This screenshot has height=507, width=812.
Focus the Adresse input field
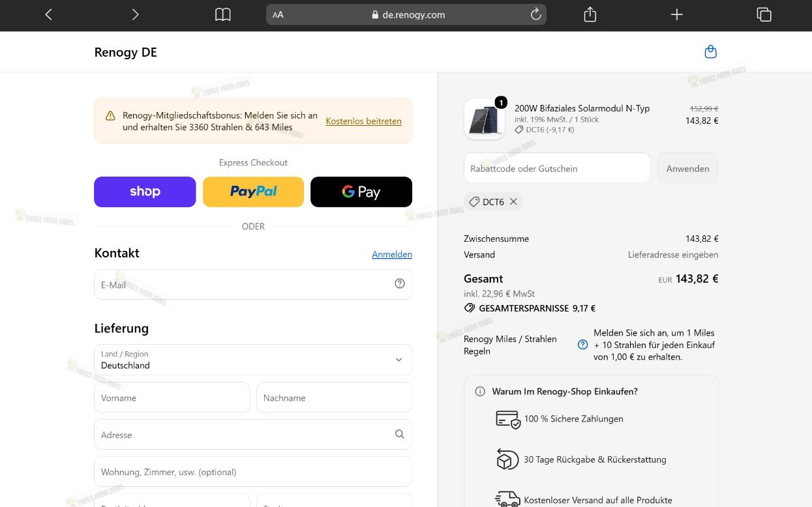point(253,434)
